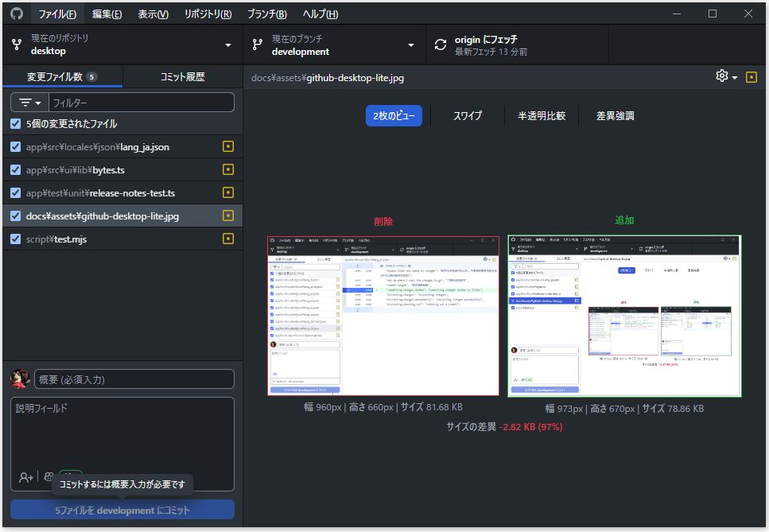The width and height of the screenshot is (769, 532).
Task: Select the 半透明比較 image diff mode
Action: (542, 116)
